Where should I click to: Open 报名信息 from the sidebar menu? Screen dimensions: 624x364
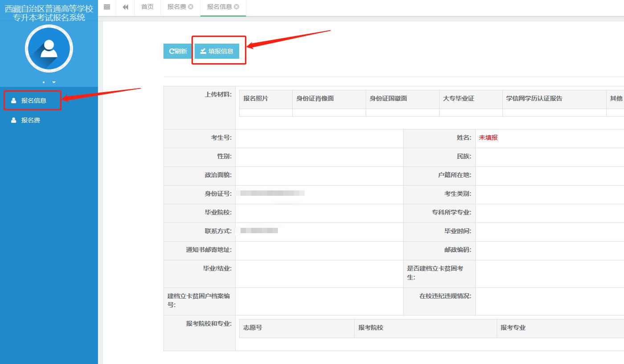(x=34, y=101)
